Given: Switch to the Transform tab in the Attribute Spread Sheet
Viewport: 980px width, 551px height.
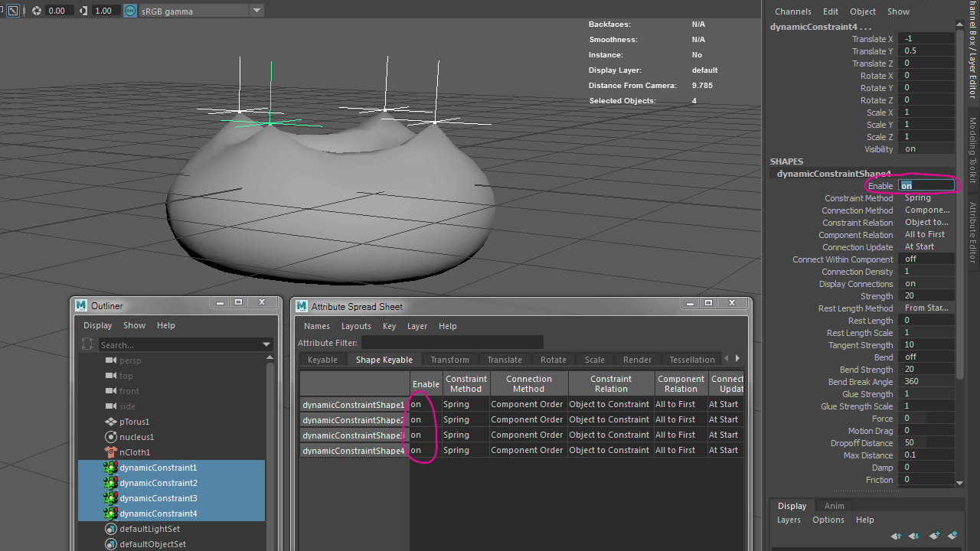Looking at the screenshot, I should point(449,359).
